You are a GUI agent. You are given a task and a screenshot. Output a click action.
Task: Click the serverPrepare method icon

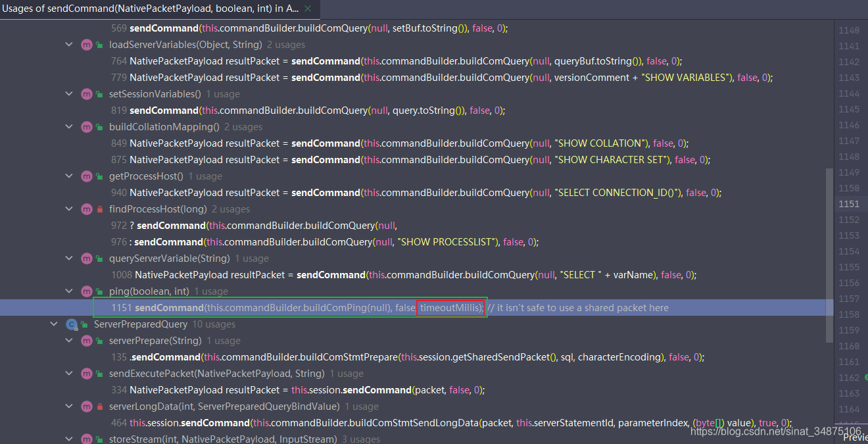coord(86,341)
